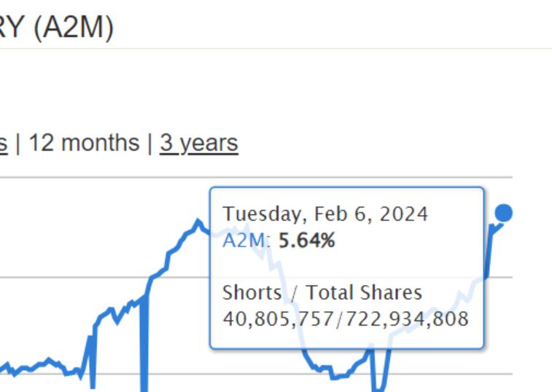Click the (A2M) page heading
This screenshot has width=552, height=392.
tap(74, 28)
